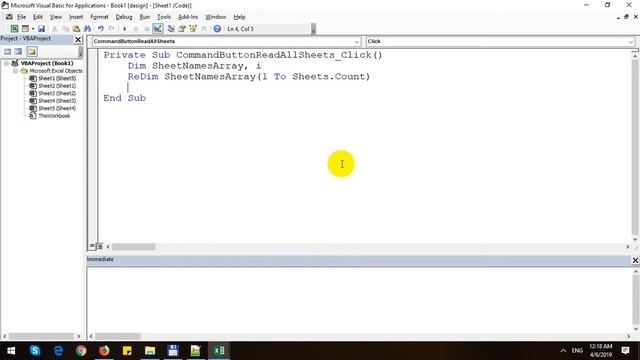Click the Excel icon left of File menu
This screenshot has width=640, height=360.
[9, 17]
